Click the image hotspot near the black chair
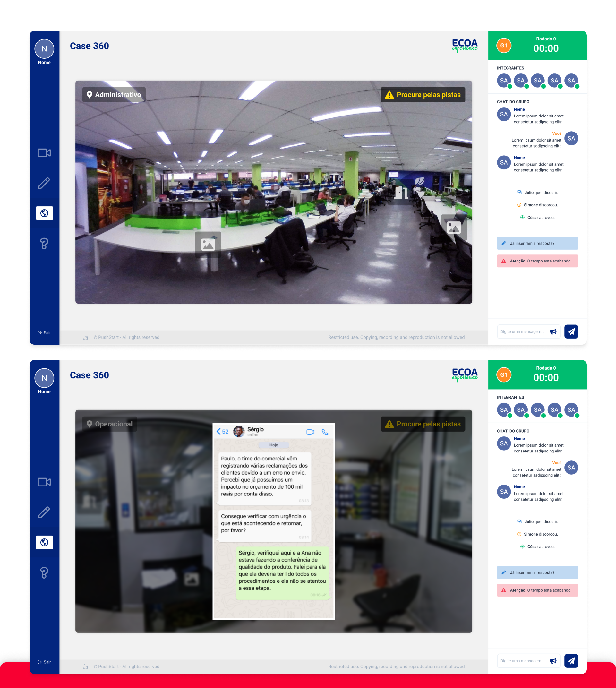616x688 pixels. 454,228
